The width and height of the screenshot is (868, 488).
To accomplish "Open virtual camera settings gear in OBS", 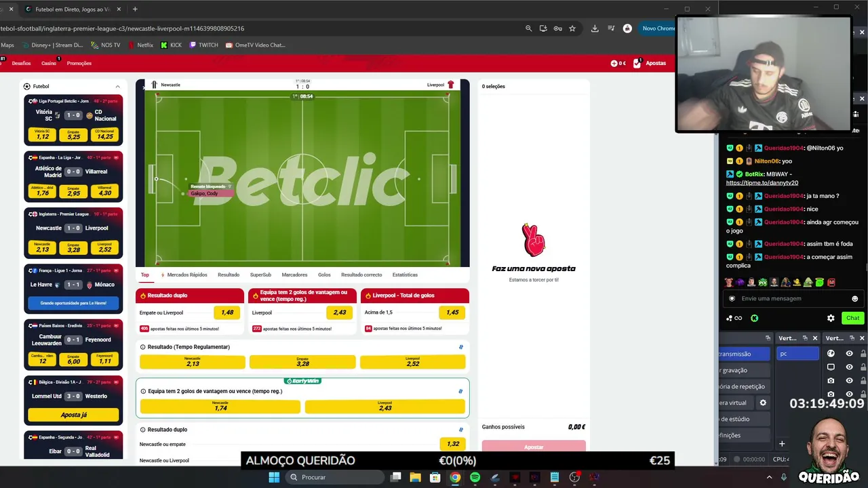I will pos(763,403).
